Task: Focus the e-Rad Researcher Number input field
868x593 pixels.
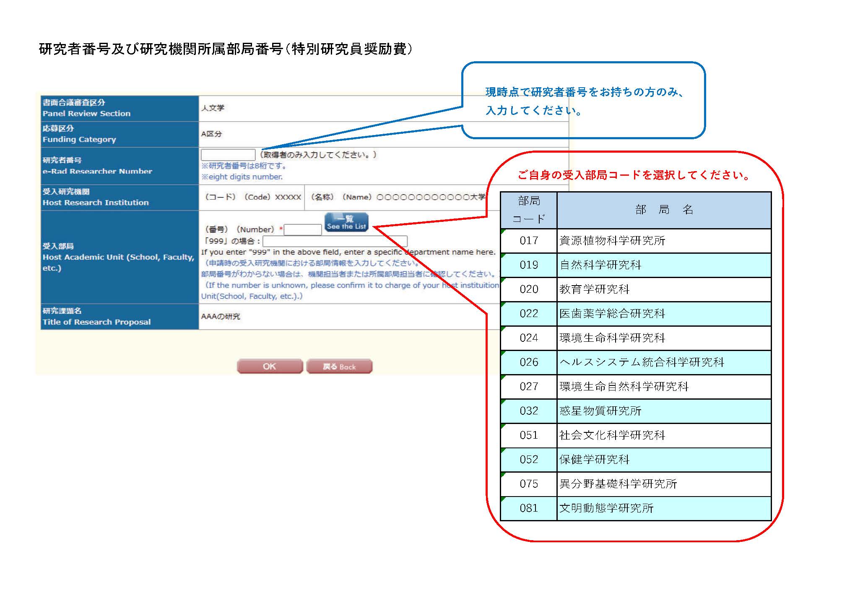Action: pyautogui.click(x=228, y=155)
